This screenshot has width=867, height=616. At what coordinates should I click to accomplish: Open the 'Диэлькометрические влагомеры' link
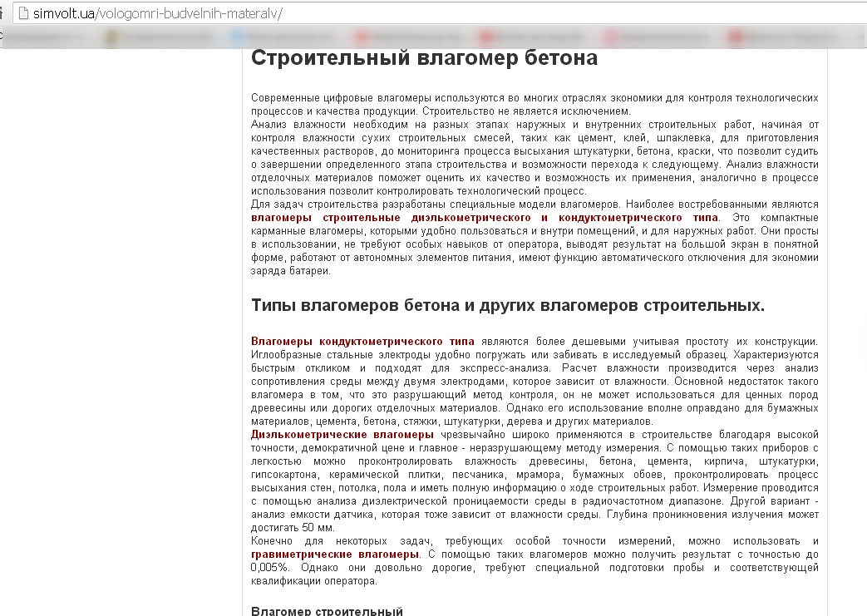tap(342, 435)
